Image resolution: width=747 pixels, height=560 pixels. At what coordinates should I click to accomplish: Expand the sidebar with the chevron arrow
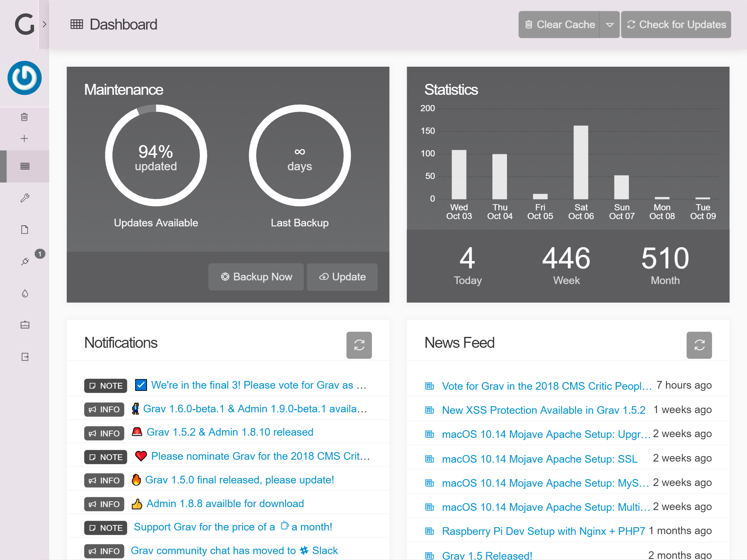click(x=44, y=24)
